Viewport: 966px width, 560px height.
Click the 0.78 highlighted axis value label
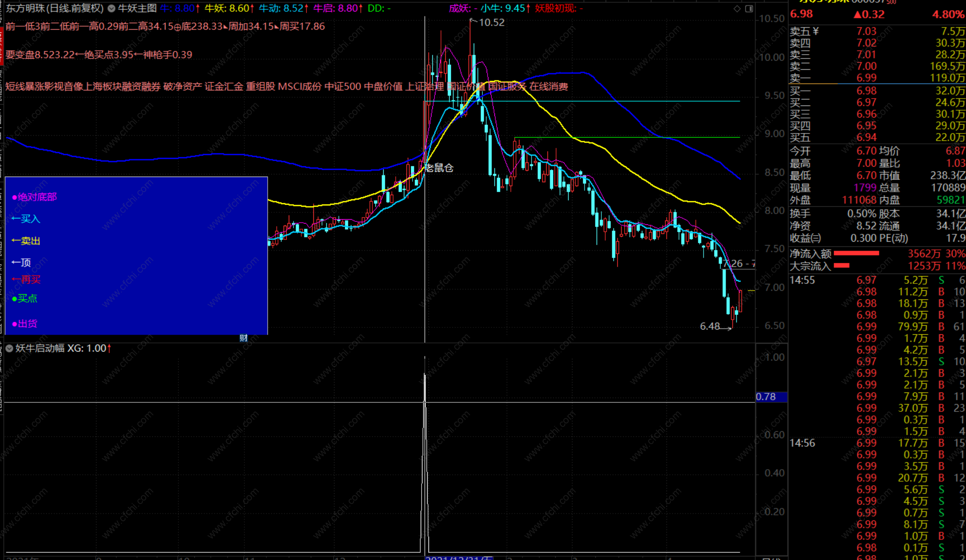(771, 397)
